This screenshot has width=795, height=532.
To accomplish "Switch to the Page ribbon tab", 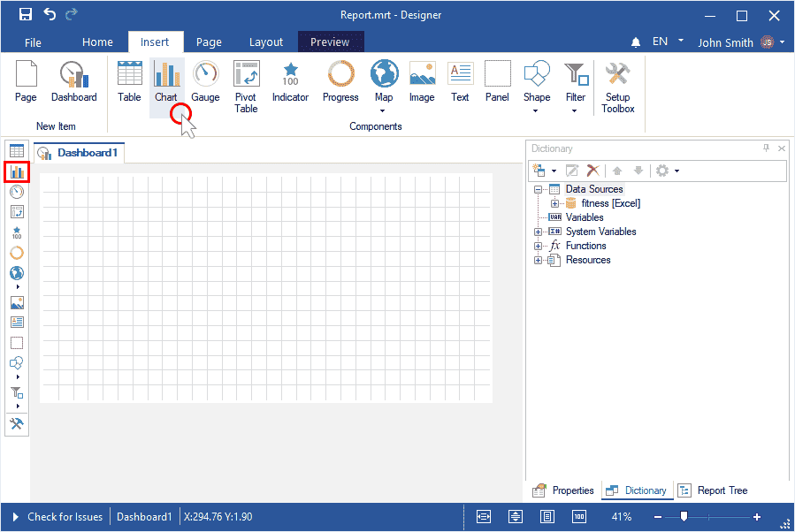I will click(x=209, y=42).
